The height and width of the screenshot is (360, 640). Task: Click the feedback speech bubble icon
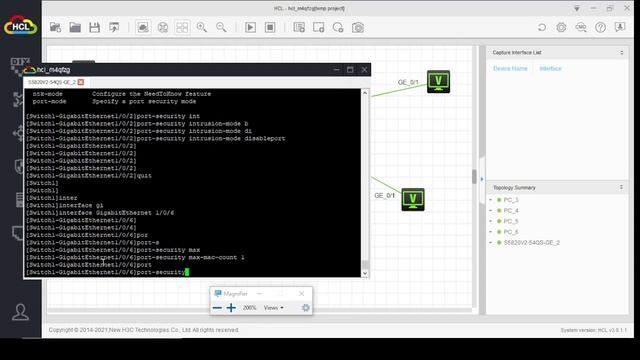point(620,27)
